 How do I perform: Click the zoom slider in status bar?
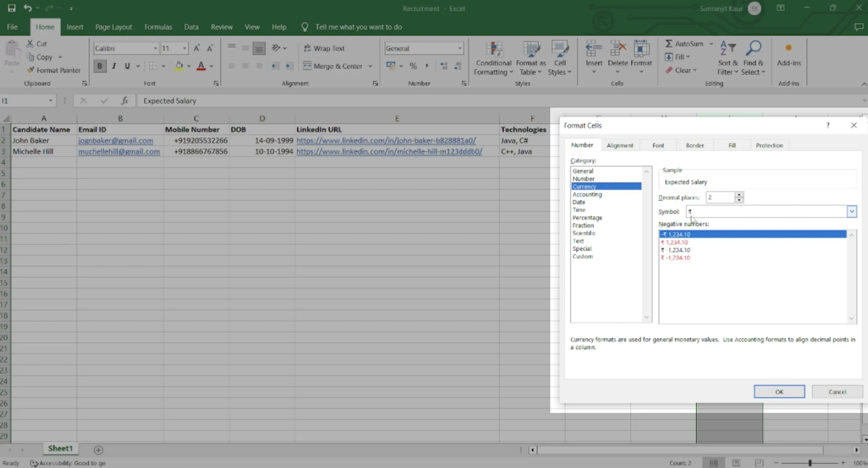[x=810, y=463]
